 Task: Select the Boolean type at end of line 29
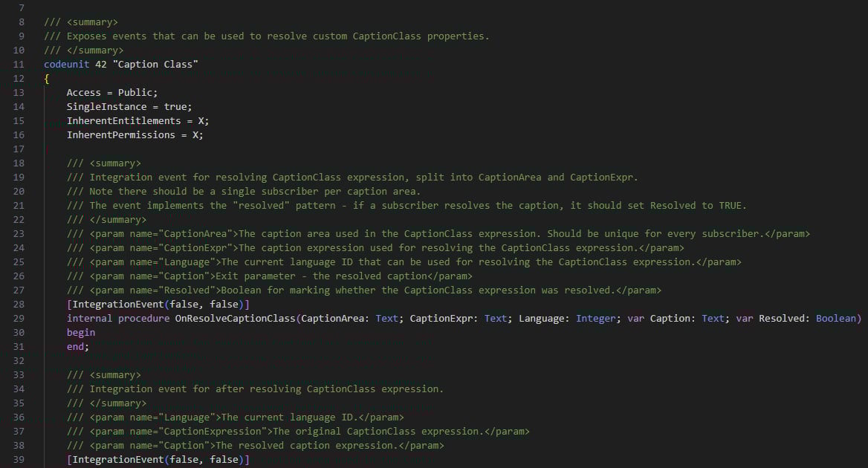[836, 318]
